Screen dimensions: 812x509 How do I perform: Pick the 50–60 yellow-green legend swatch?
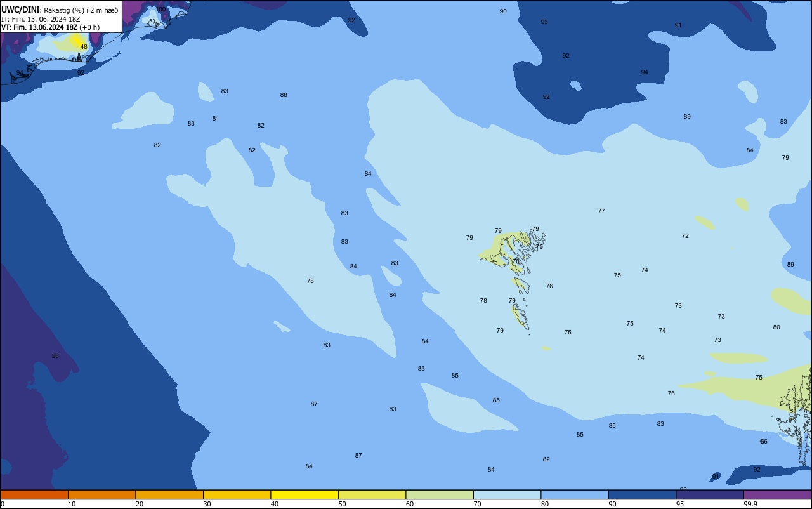pyautogui.click(x=372, y=494)
